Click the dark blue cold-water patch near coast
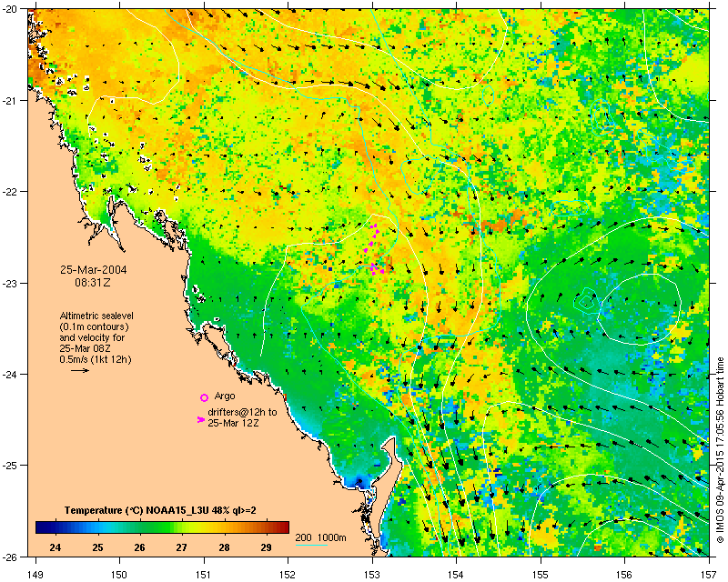728x582 pixels. 359,482
